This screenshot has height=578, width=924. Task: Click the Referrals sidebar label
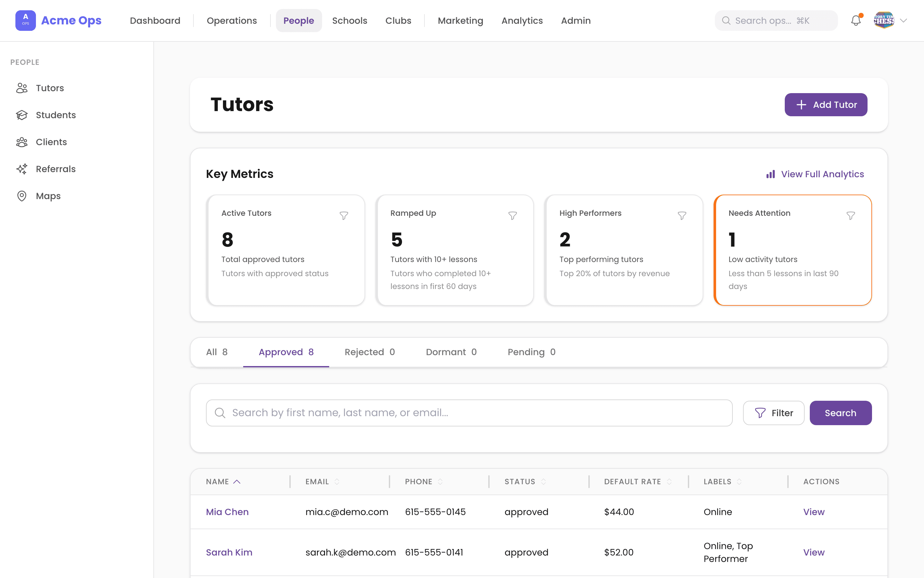click(56, 169)
